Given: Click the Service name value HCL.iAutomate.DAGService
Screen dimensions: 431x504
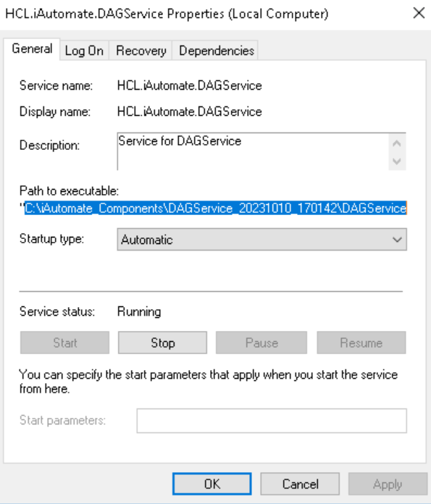Looking at the screenshot, I should [190, 85].
